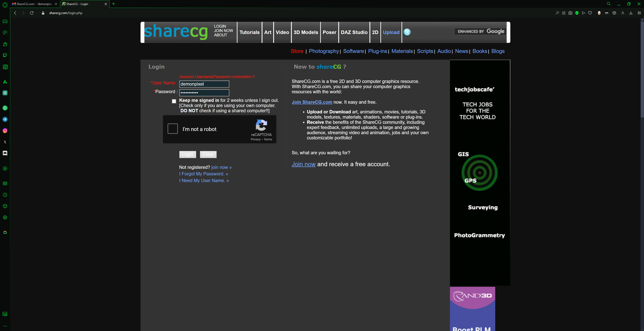Click the profile person icon in toolbar
This screenshot has width=644, height=331.
coord(623,13)
